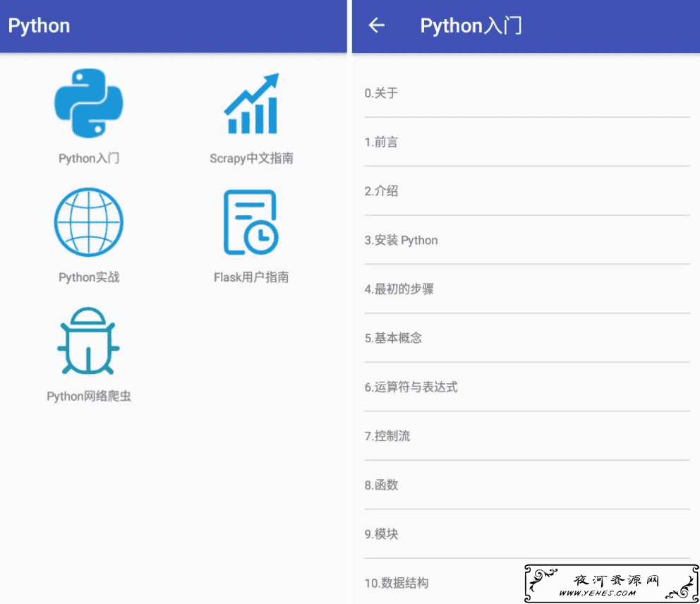Screen dimensions: 700x604
Task: Open chapter 0.关于
Action: 527,93
